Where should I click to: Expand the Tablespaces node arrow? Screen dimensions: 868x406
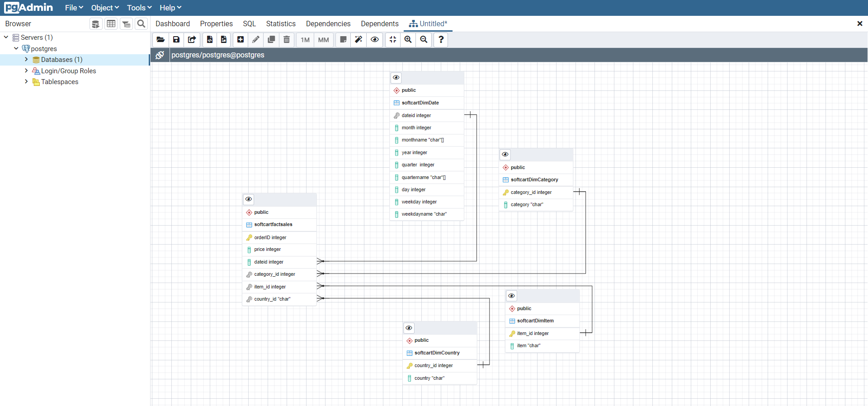point(26,81)
